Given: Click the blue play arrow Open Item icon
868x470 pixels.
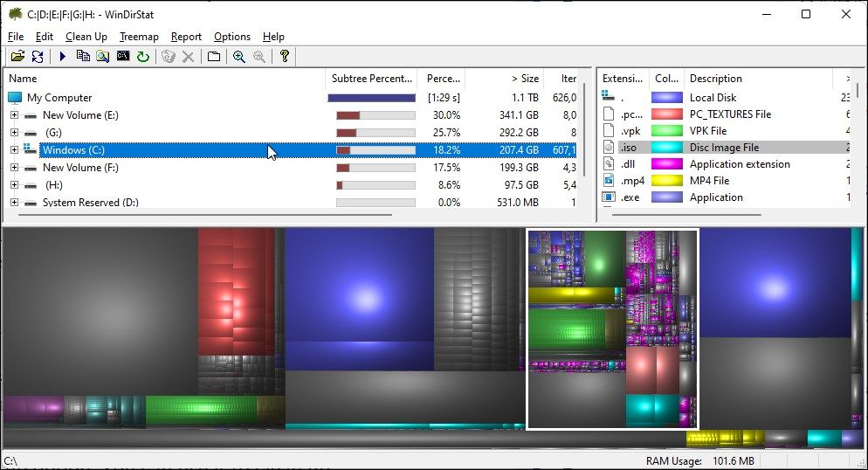Looking at the screenshot, I should pyautogui.click(x=63, y=57).
